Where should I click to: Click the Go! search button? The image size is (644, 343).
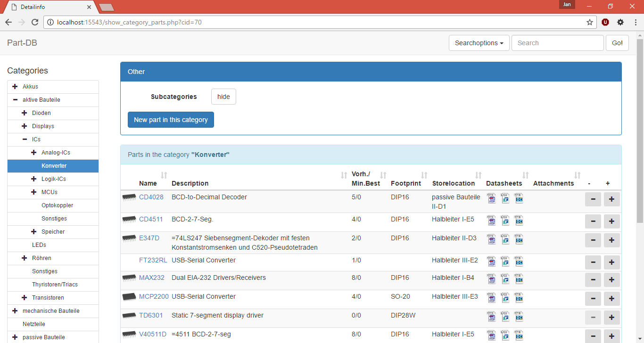tap(617, 43)
